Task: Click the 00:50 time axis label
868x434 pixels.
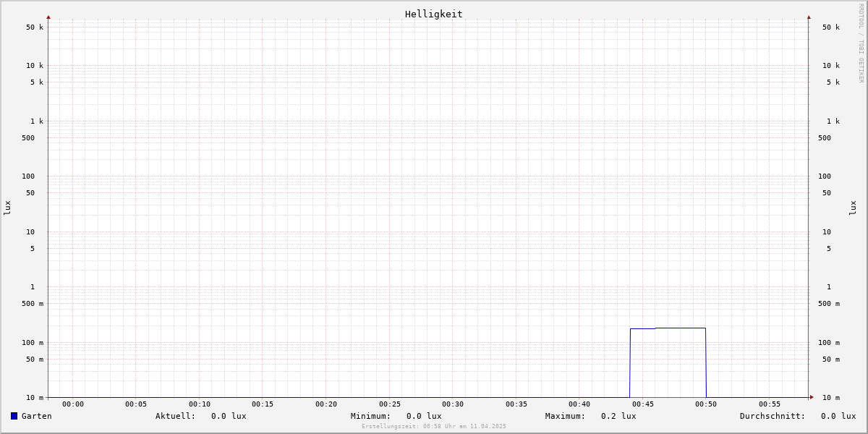Action: (x=706, y=404)
